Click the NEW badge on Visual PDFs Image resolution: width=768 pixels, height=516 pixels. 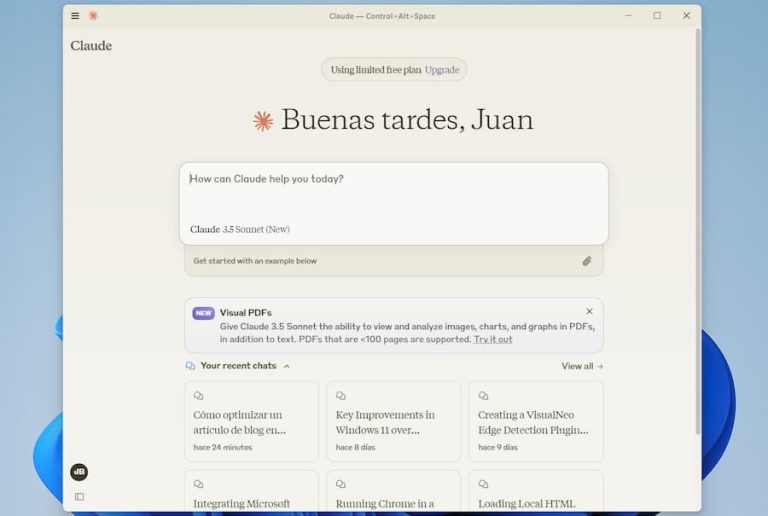[203, 313]
